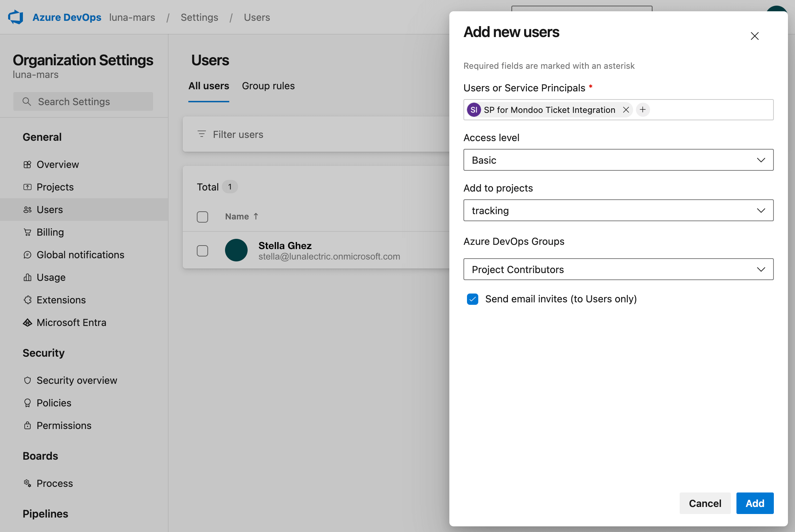This screenshot has width=795, height=532.
Task: Switch to the Group rules tab
Action: pos(268,85)
